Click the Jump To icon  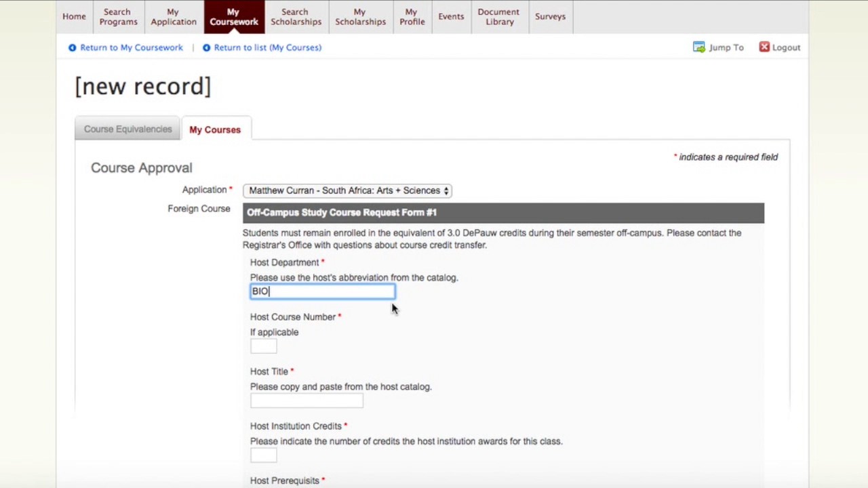tap(698, 47)
